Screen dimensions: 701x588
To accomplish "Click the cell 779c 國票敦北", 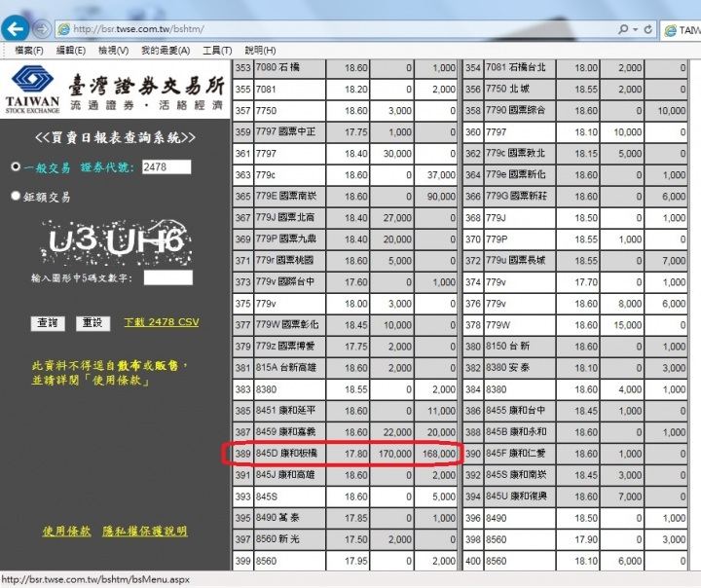I will [520, 153].
